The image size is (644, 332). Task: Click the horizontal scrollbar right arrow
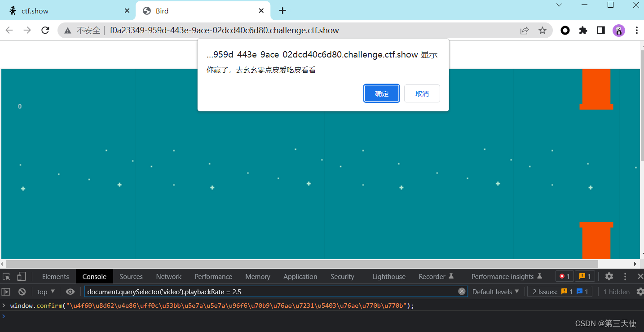(x=635, y=264)
